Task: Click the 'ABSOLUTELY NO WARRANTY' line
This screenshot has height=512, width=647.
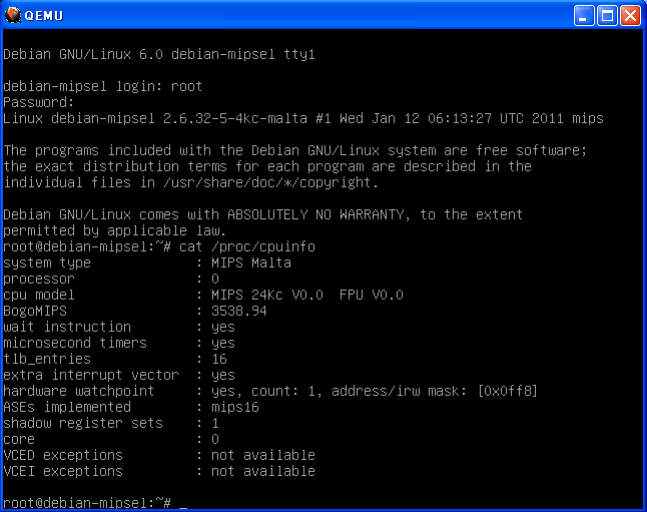Action: pyautogui.click(x=263, y=215)
